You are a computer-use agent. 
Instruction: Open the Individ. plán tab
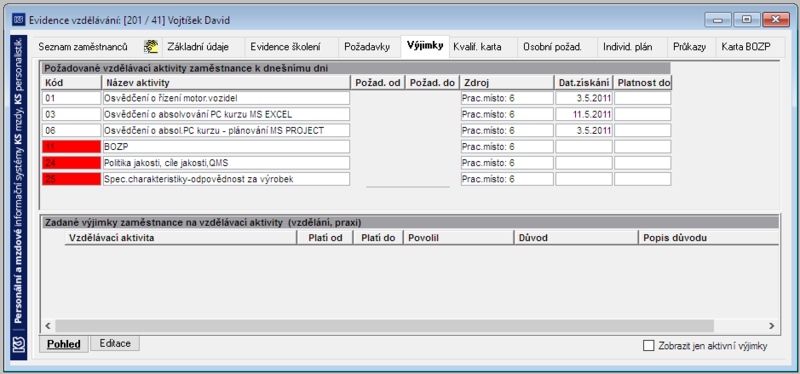click(628, 47)
